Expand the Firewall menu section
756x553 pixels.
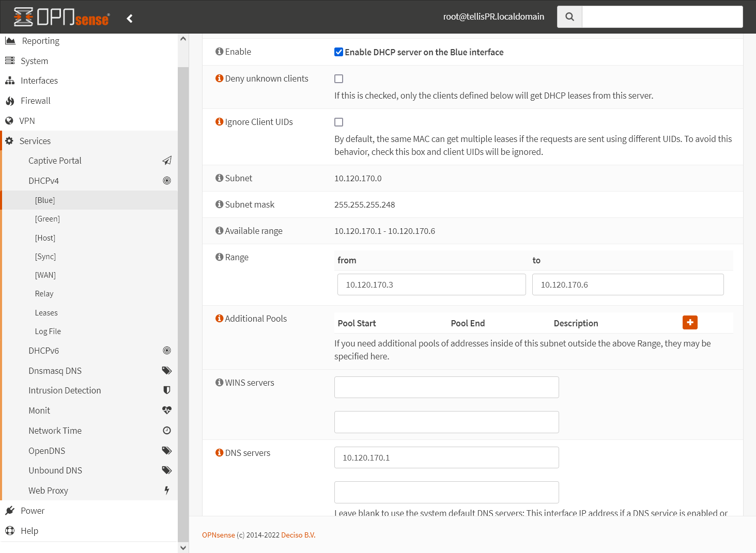click(x=36, y=101)
